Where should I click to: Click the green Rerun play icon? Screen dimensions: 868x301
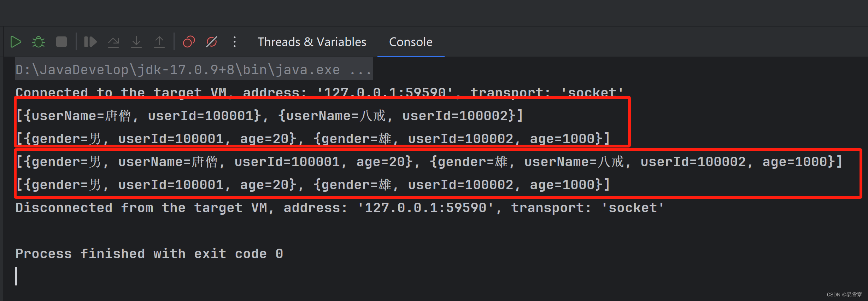pyautogui.click(x=16, y=42)
